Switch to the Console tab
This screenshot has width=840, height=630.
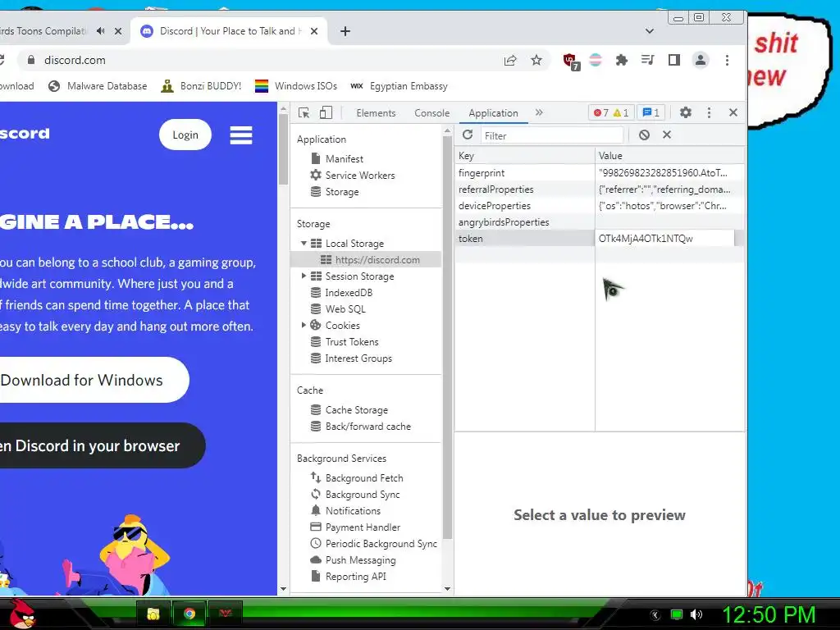coord(431,113)
